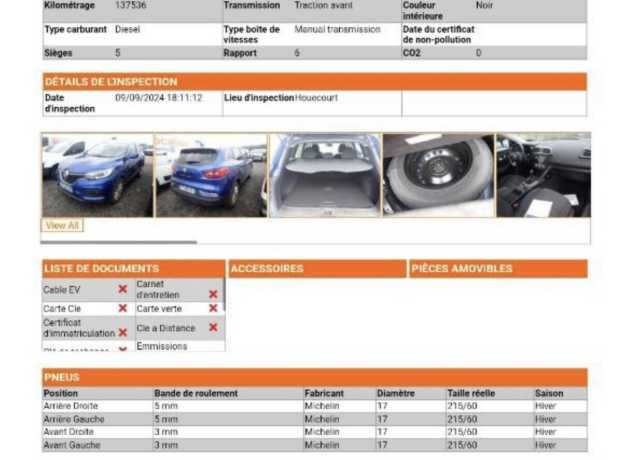
Task: Open the front view photo of blue car
Action: [x=97, y=175]
